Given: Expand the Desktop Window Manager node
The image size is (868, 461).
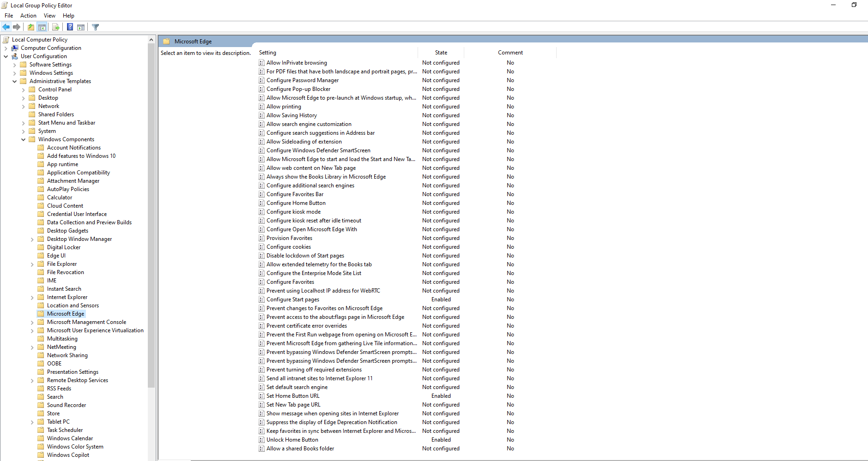Looking at the screenshot, I should [32, 239].
